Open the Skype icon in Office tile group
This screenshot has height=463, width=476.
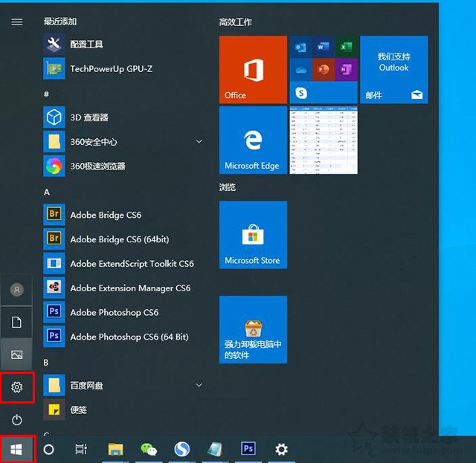pyautogui.click(x=301, y=93)
